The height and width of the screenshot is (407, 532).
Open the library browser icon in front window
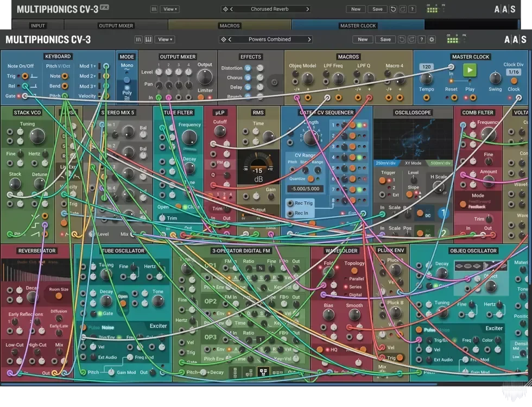click(x=138, y=40)
